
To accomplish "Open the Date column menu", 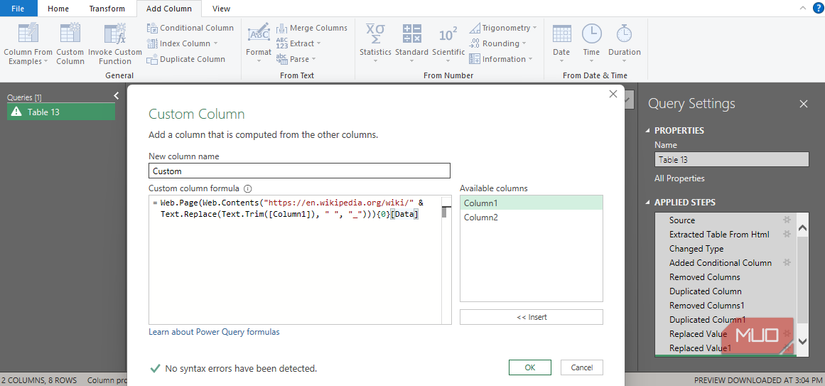I will click(561, 44).
